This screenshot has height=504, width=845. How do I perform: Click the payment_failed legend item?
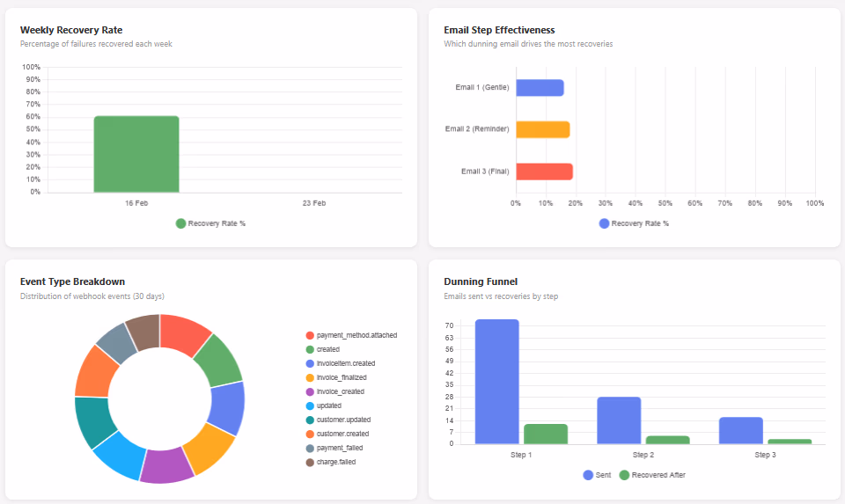340,448
